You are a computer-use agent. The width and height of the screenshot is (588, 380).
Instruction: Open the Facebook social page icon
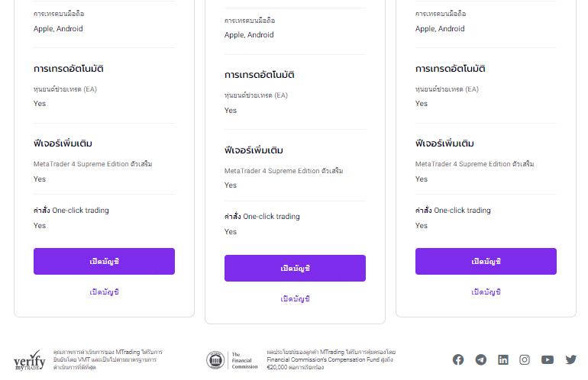point(458,359)
